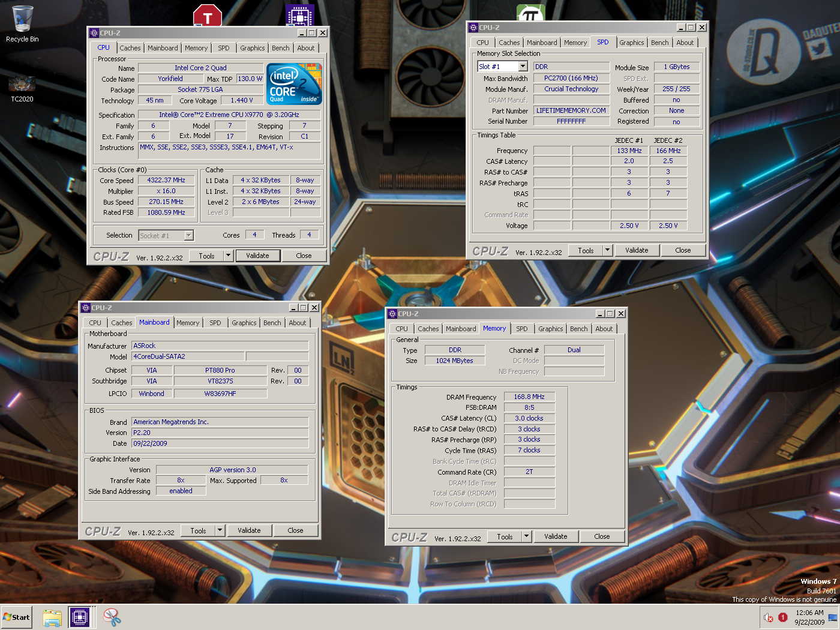Open the Tools dropdown arrow in Mainboard window
Screen dimensions: 840x630
point(220,530)
